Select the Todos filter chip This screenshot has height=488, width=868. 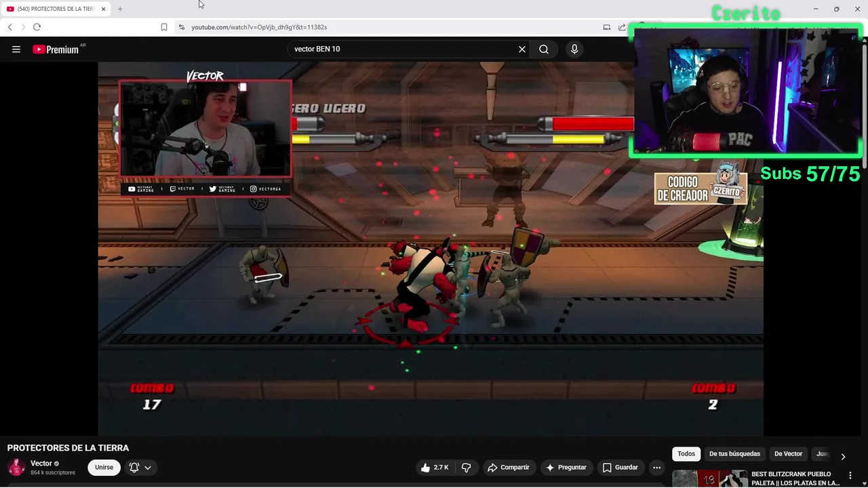686,453
